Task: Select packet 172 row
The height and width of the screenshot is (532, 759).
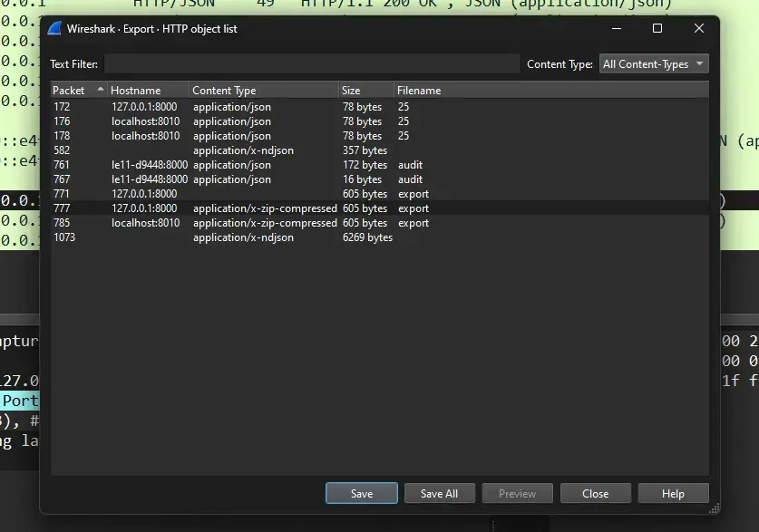Action: (x=379, y=107)
